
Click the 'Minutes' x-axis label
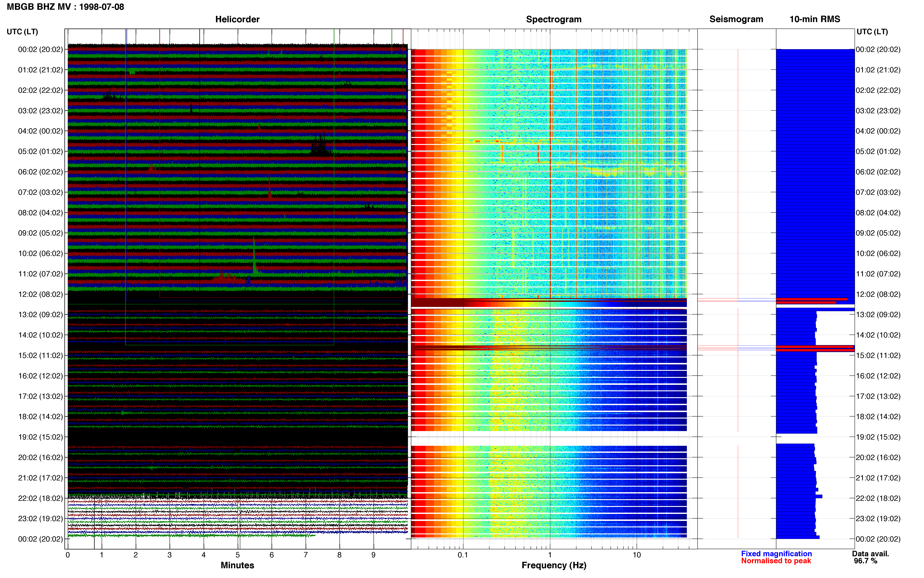tap(237, 565)
